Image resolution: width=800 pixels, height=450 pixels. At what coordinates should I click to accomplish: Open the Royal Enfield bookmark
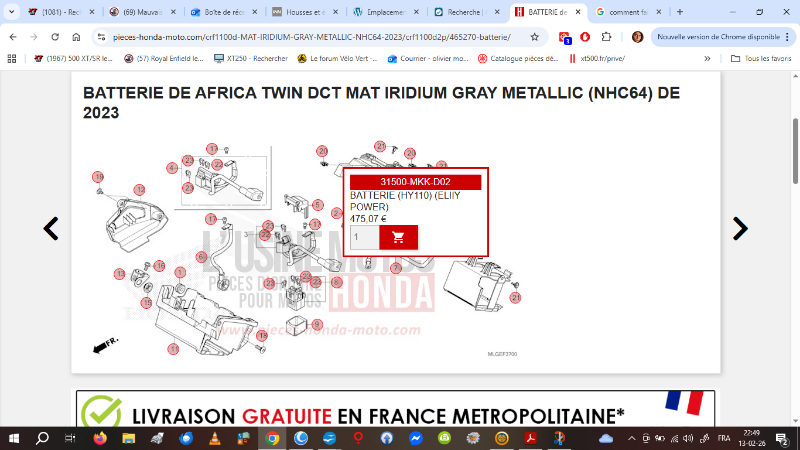pyautogui.click(x=164, y=59)
